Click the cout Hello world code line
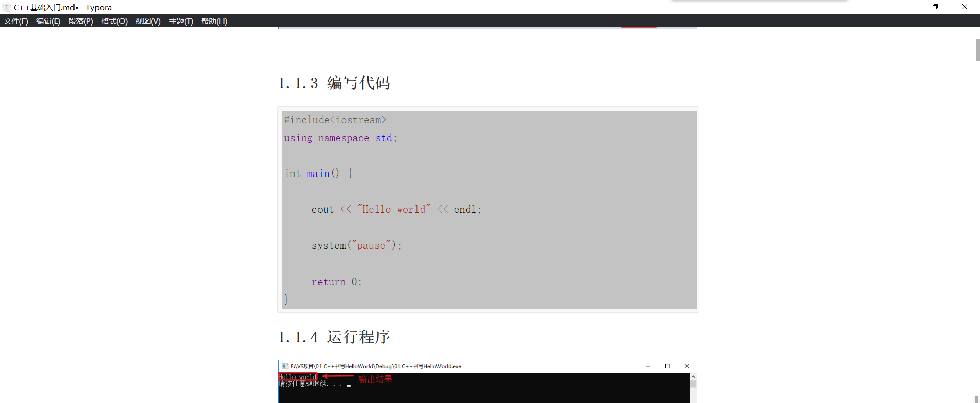 pos(396,209)
